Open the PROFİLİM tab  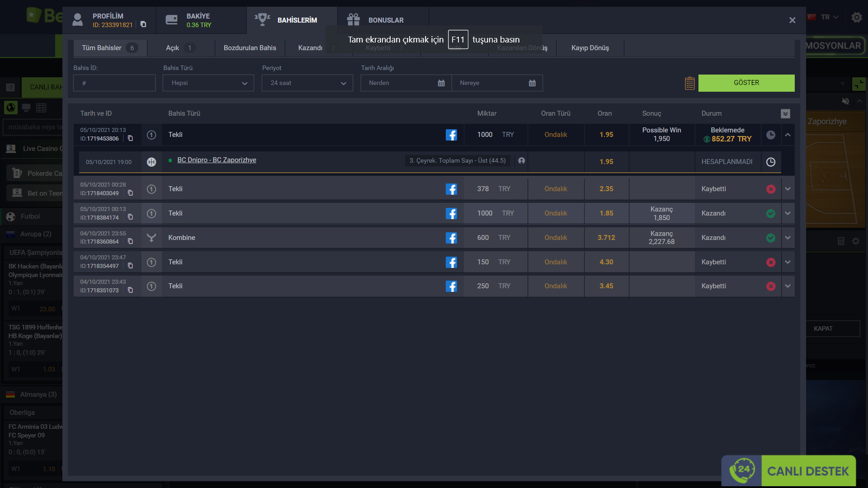click(109, 20)
